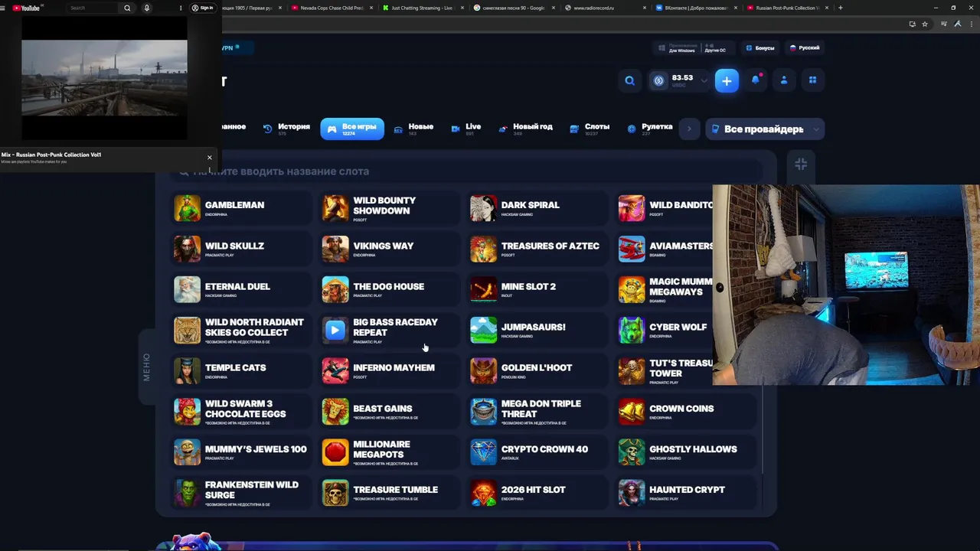Open the Рулетка tab

tap(650, 129)
